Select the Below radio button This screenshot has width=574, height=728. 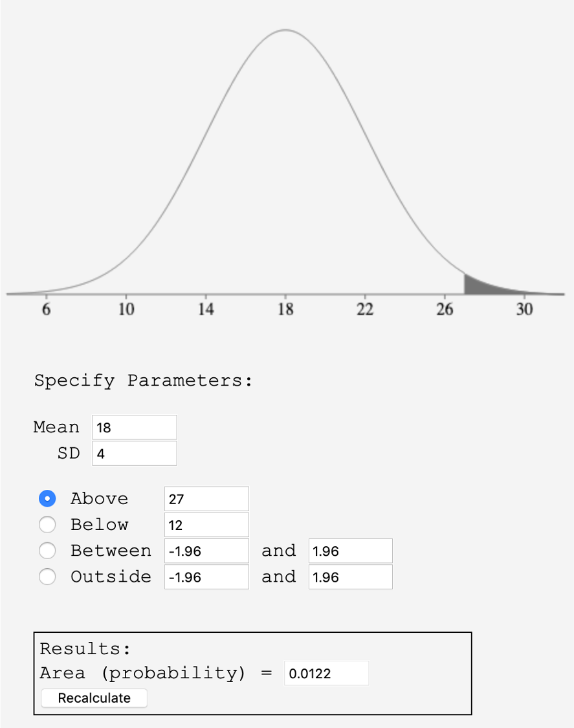[47, 524]
